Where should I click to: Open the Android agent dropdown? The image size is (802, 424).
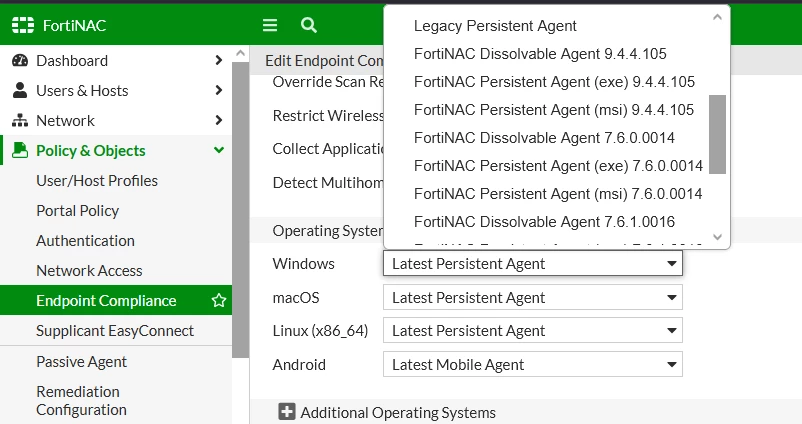532,364
